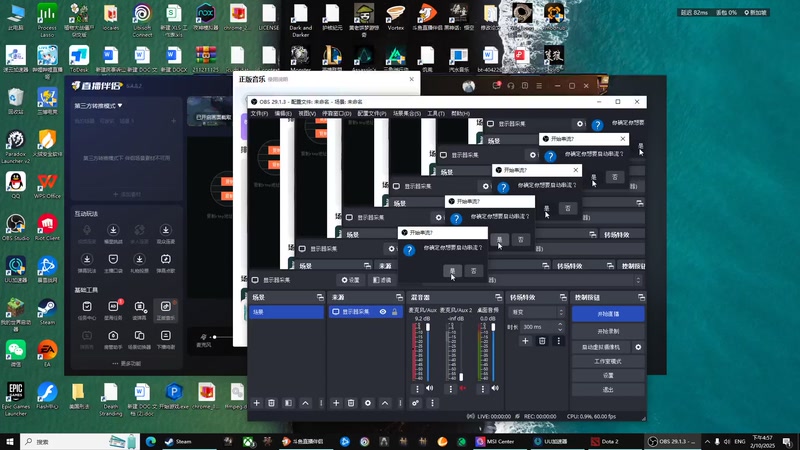Select Epic Games Launcher desktop icon
Image resolution: width=800 pixels, height=450 pixels.
tap(16, 399)
